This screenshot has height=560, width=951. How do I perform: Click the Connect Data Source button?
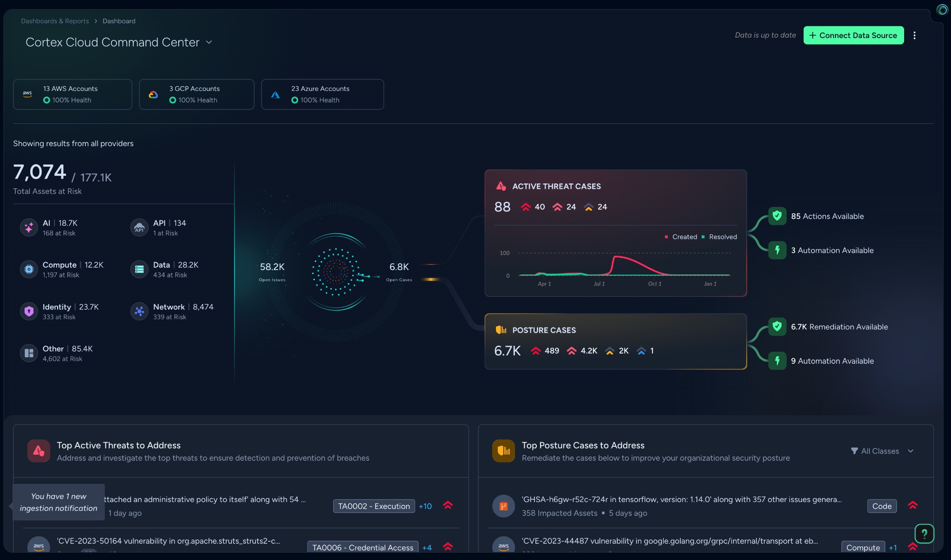pos(853,35)
